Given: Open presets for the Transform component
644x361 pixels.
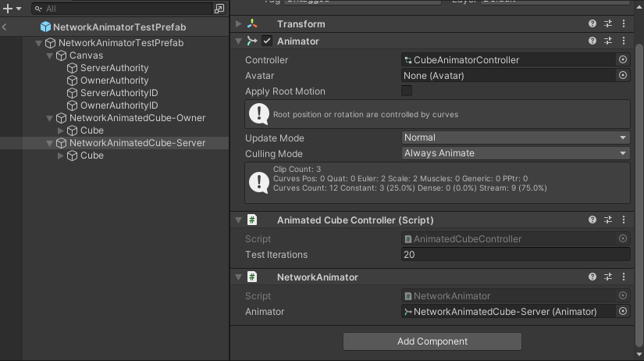Looking at the screenshot, I should tap(608, 24).
